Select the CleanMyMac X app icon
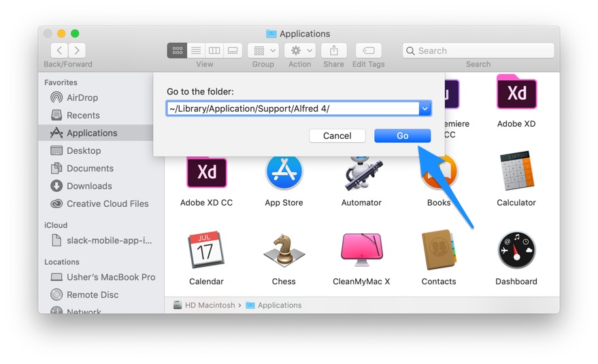 [x=361, y=250]
